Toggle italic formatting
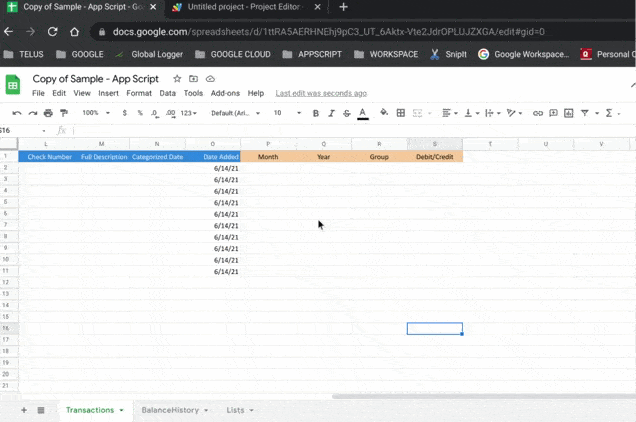 tap(331, 113)
